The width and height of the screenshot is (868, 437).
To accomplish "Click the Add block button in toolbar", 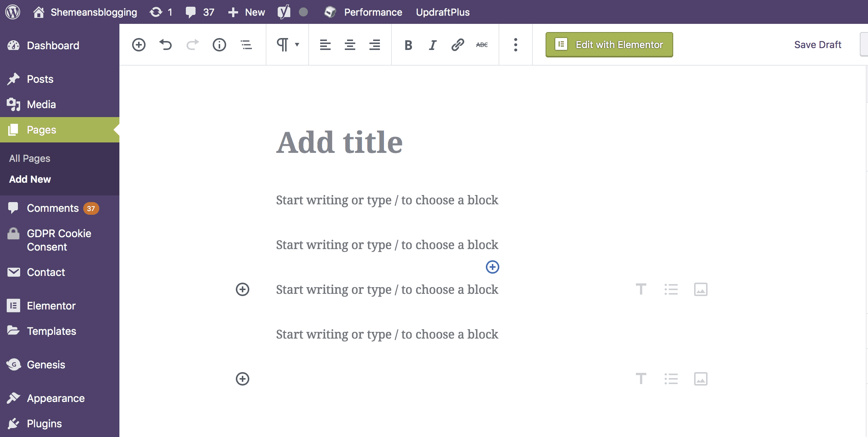I will [x=139, y=45].
